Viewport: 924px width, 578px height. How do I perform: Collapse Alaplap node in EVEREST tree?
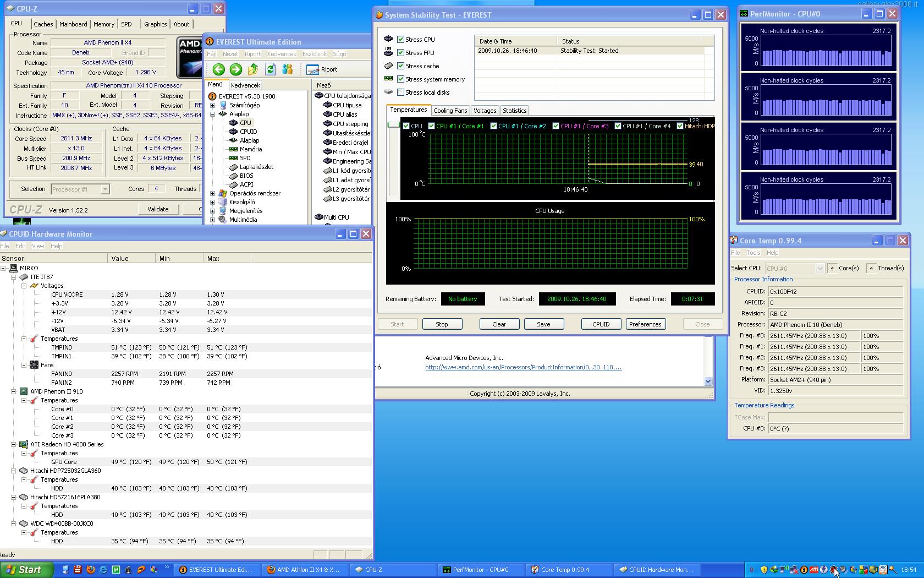coord(213,114)
